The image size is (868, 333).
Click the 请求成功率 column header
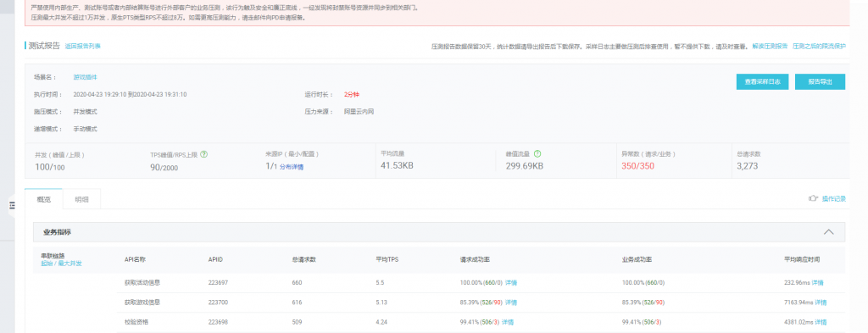click(475, 259)
